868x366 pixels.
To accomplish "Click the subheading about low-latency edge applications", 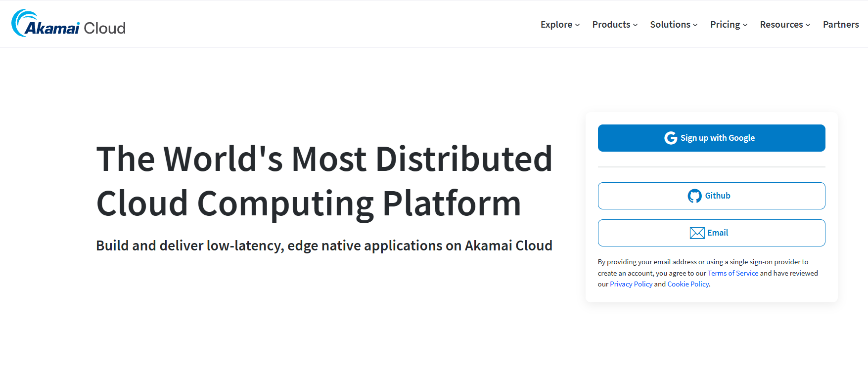I will click(x=324, y=245).
